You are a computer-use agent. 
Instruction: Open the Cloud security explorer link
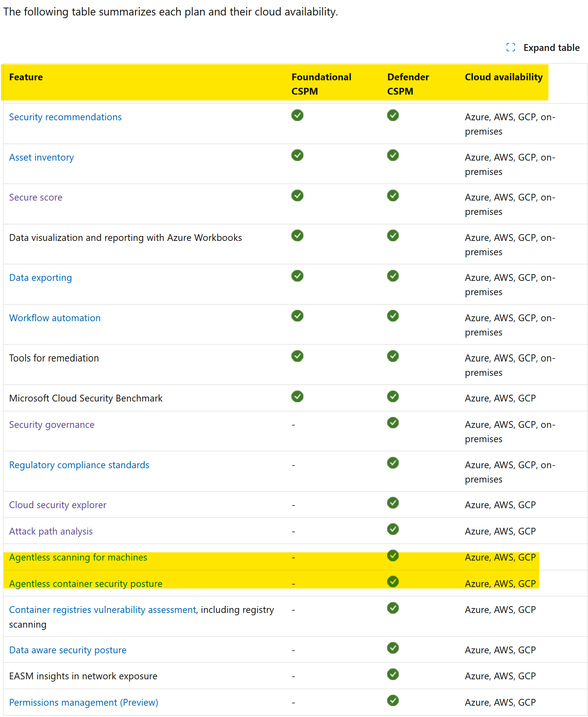[x=58, y=505]
